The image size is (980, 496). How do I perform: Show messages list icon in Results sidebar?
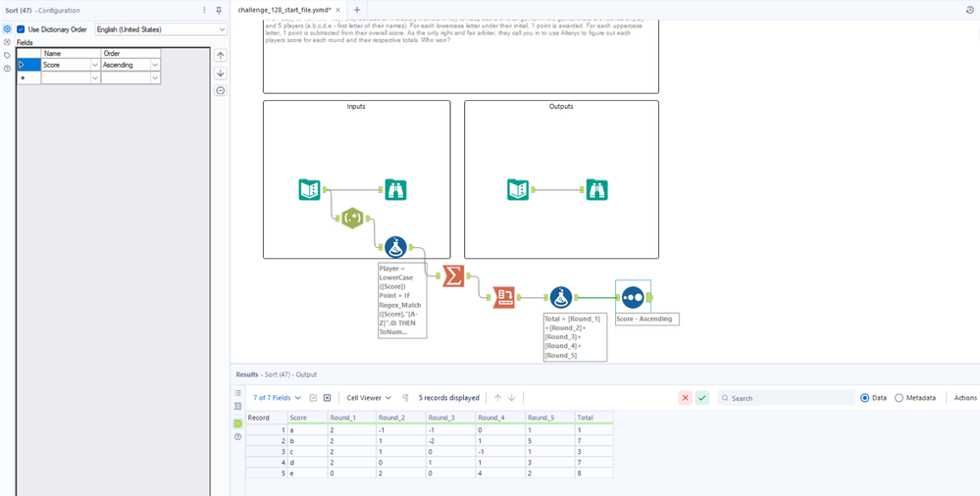[237, 393]
